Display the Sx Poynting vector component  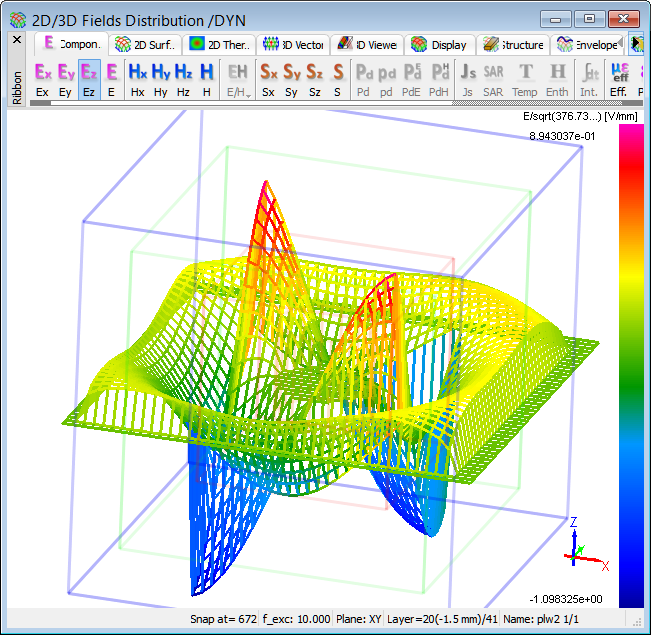click(x=269, y=79)
